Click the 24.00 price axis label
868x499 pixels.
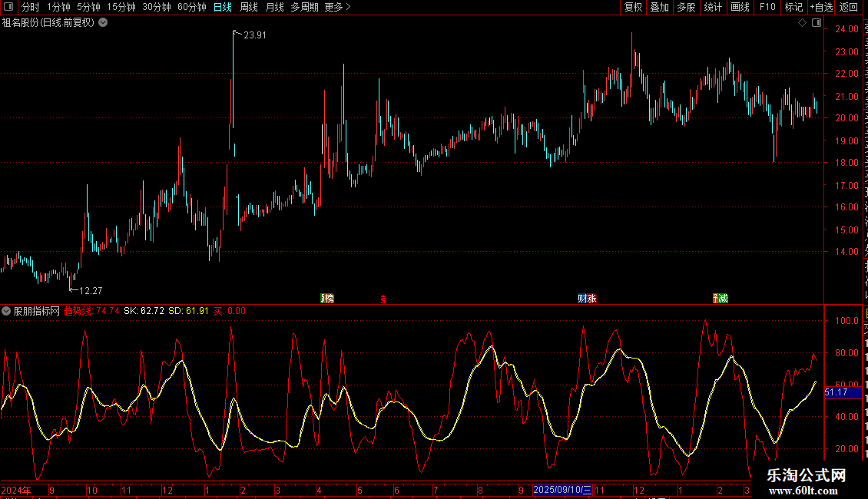[x=847, y=28]
